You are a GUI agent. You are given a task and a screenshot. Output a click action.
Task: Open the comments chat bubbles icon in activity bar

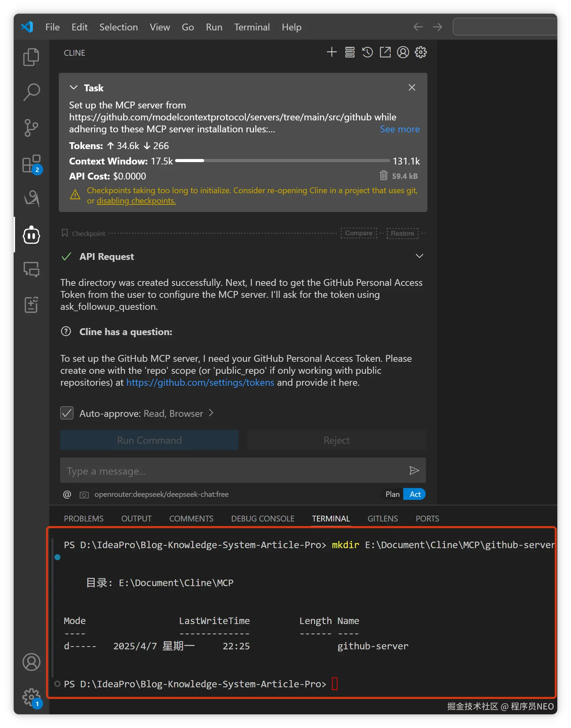coord(31,269)
